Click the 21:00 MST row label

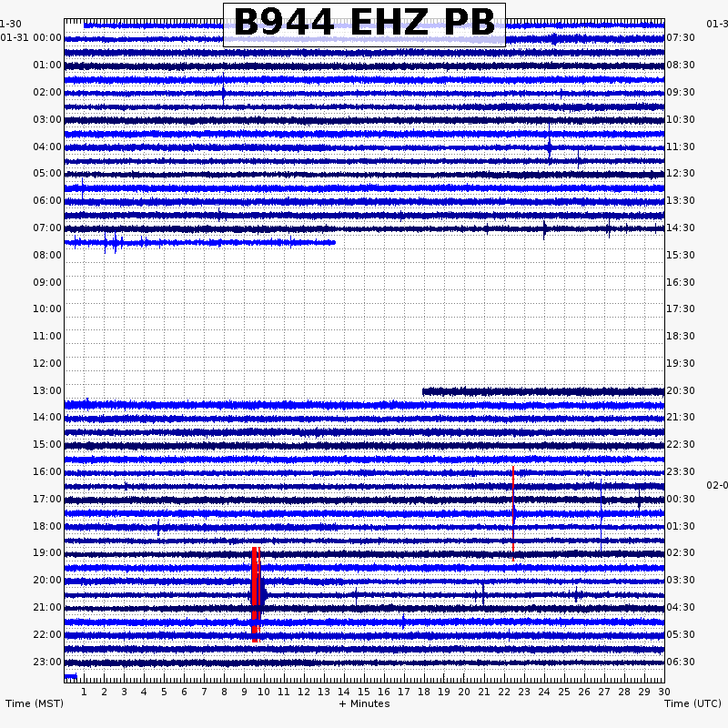coord(47,607)
